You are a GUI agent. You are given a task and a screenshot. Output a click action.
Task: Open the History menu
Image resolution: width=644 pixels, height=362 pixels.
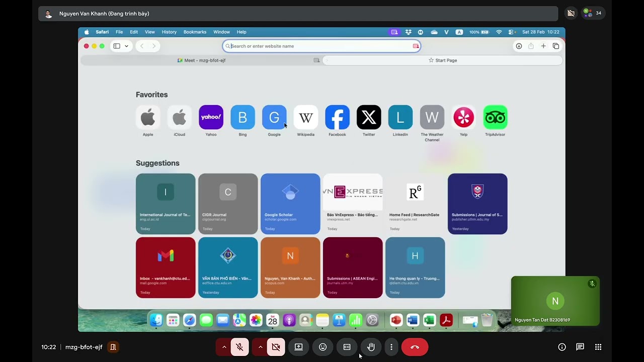tap(169, 32)
